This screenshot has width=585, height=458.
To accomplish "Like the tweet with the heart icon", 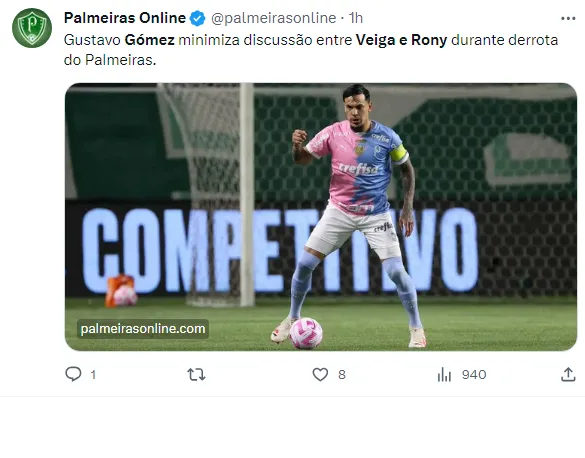I will 320,374.
